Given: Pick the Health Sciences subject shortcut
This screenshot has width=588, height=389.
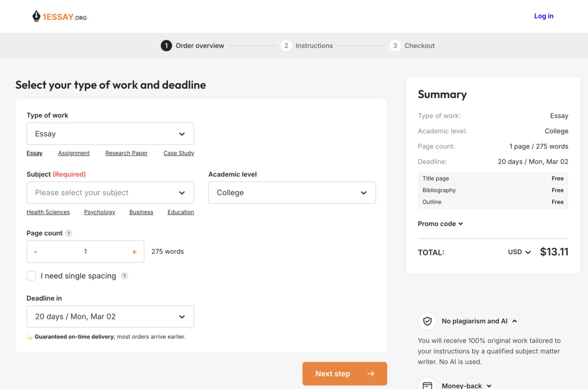Looking at the screenshot, I should (48, 212).
